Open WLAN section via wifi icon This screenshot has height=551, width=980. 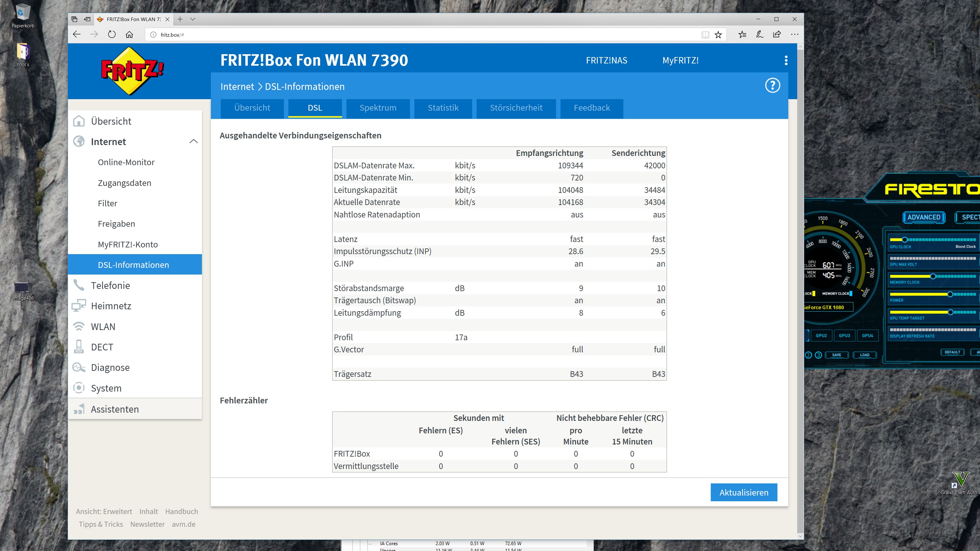click(79, 327)
